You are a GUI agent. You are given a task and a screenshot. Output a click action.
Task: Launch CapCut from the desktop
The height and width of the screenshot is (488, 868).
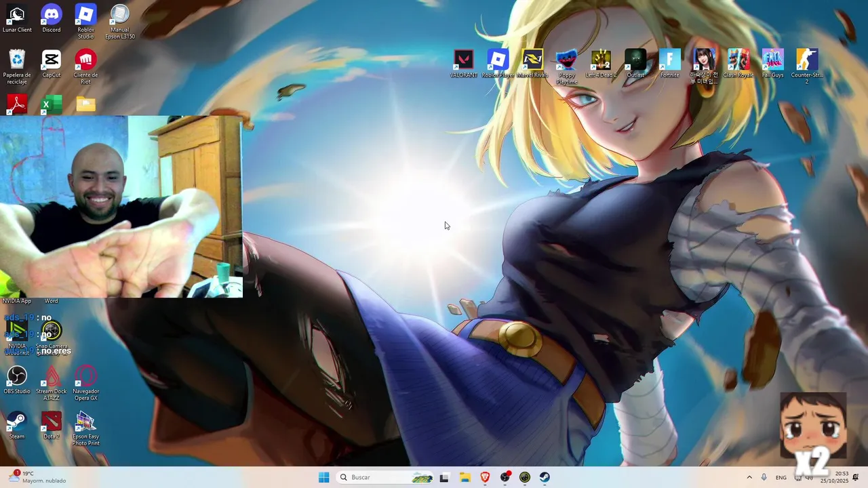[x=52, y=64]
